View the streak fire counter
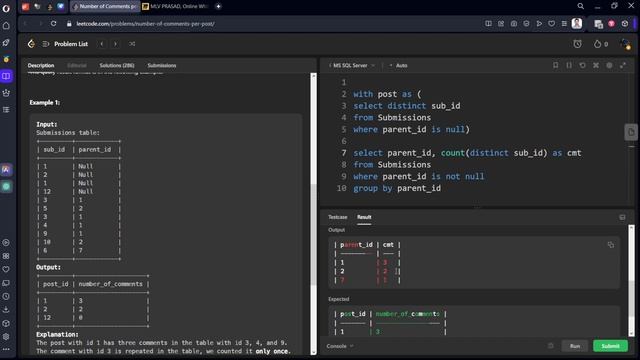The image size is (640, 360). (601, 44)
